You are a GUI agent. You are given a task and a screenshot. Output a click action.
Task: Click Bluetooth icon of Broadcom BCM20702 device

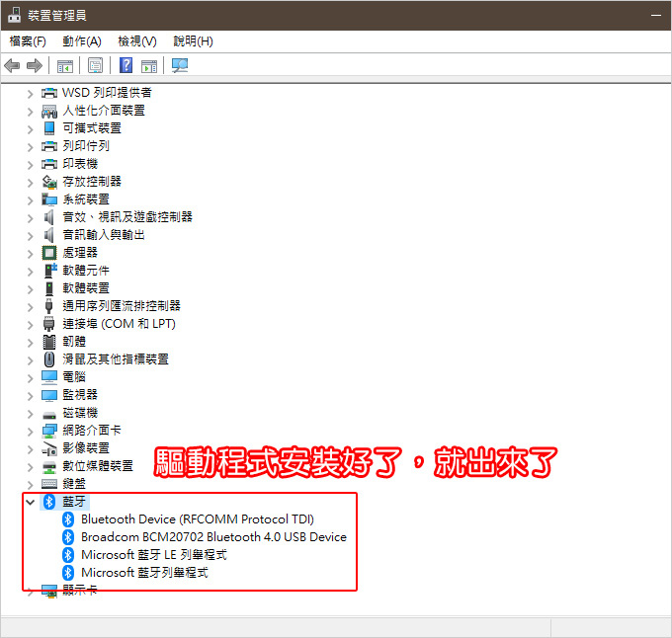pyautogui.click(x=68, y=537)
